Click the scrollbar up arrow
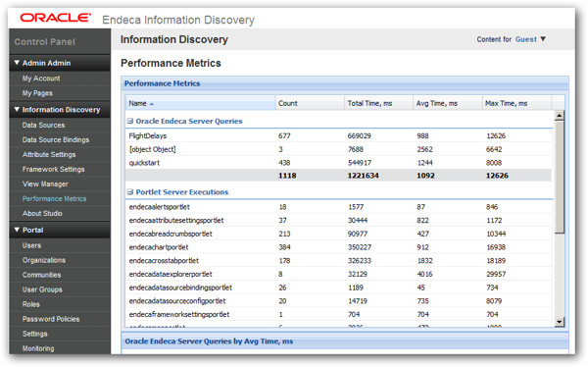This screenshot has width=588, height=367. [560, 116]
